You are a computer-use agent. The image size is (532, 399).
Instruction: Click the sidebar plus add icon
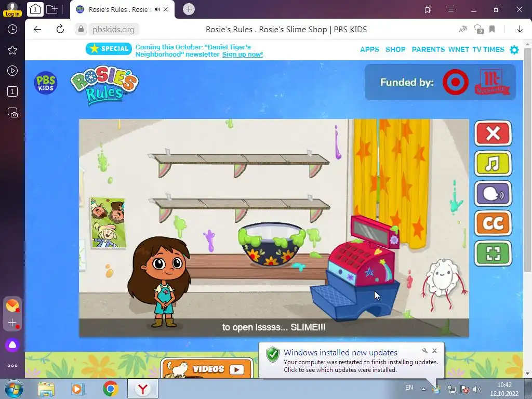[12, 323]
